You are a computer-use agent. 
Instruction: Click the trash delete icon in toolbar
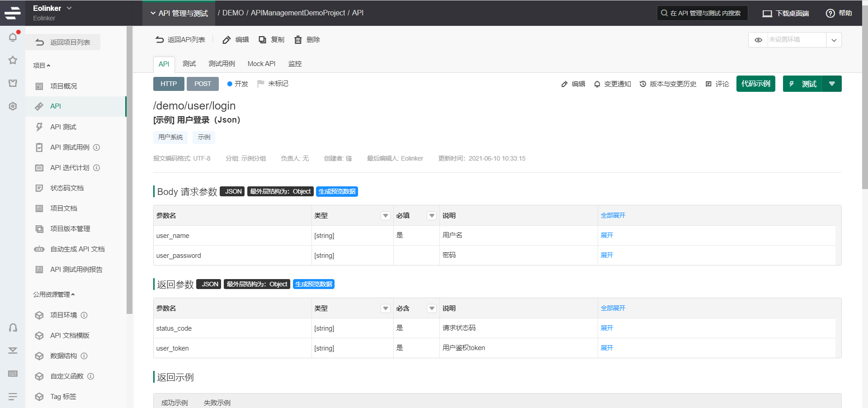(x=298, y=40)
